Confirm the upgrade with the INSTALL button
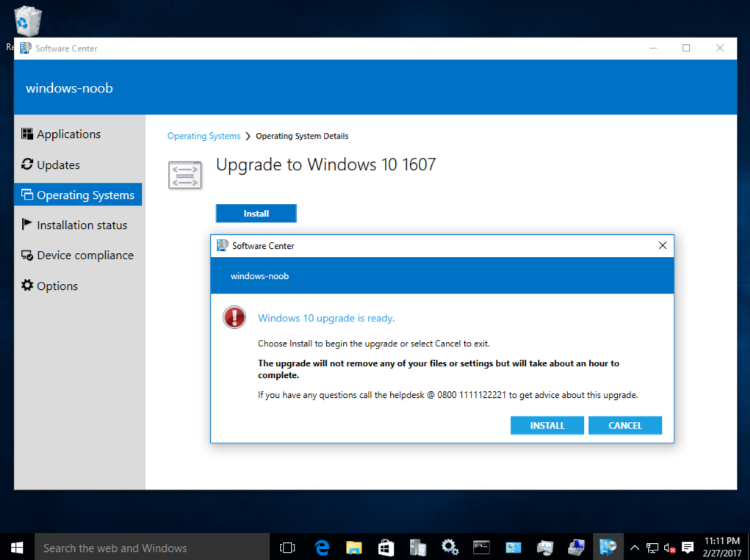 pos(547,425)
